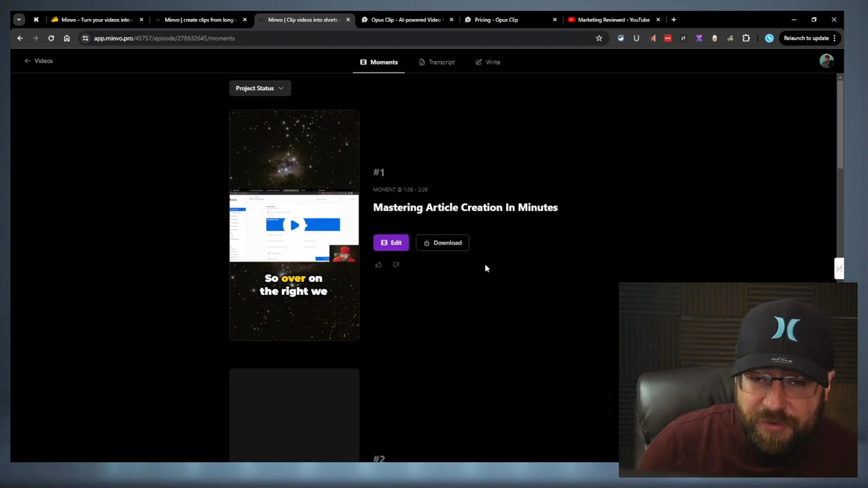Open the Write tab

(x=488, y=62)
